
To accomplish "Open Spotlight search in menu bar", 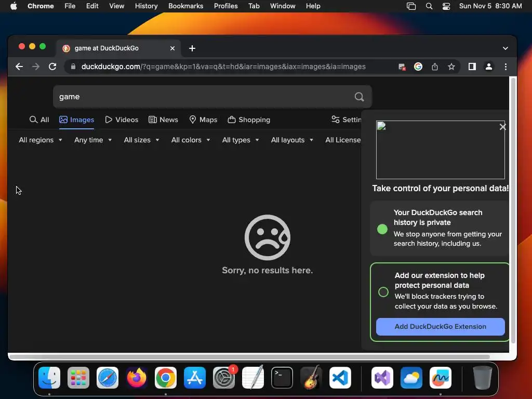I will click(x=429, y=6).
